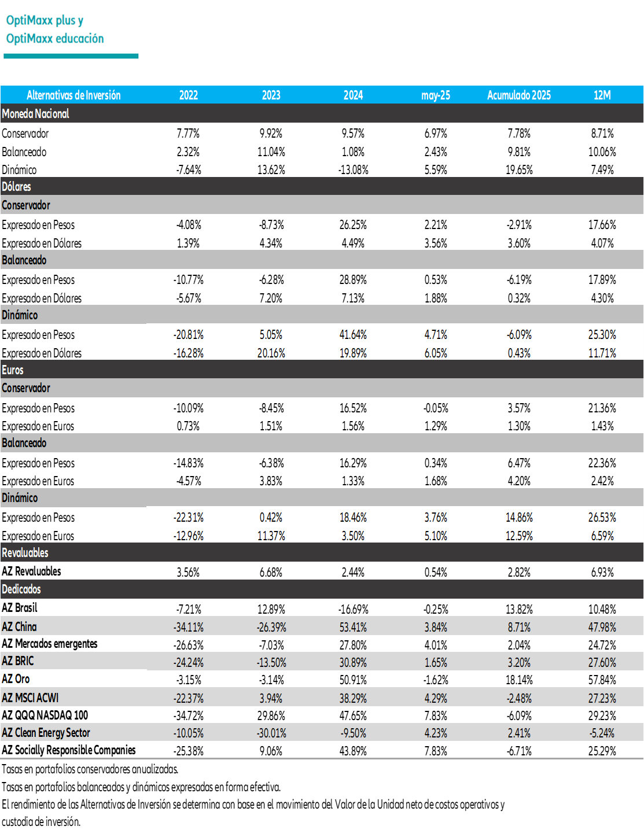Image resolution: width=644 pixels, height=830 pixels.
Task: Select the "AZ China" row label
Action: pyautogui.click(x=19, y=626)
